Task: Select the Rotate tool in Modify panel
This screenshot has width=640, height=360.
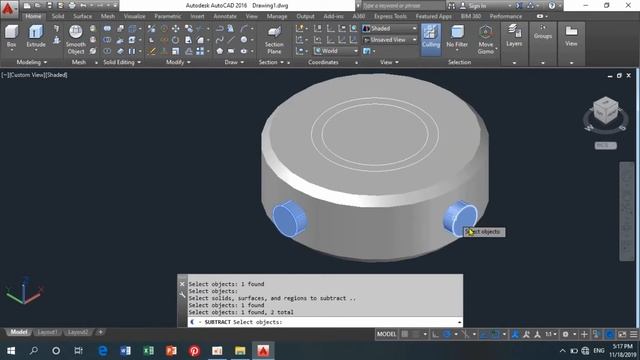Action: pos(176,40)
